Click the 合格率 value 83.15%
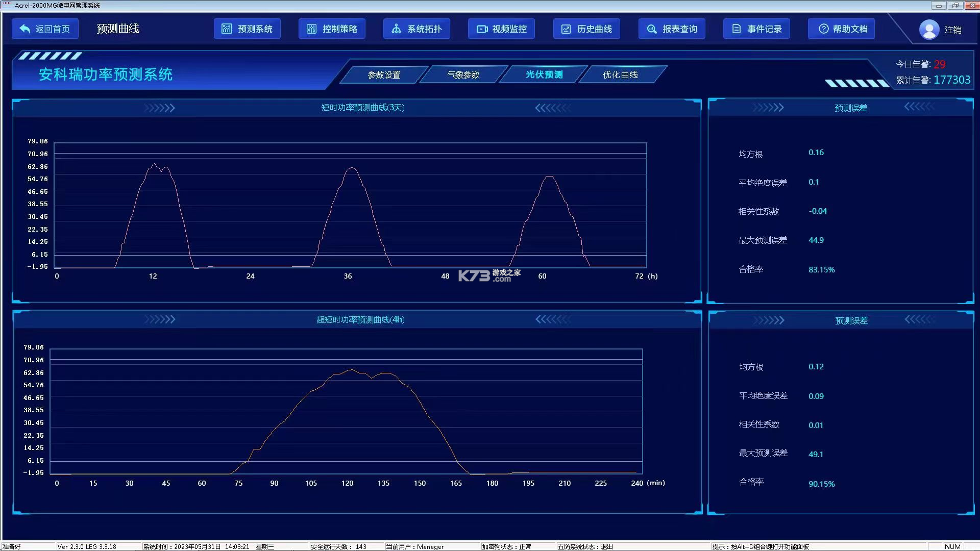Viewport: 980px width, 551px height. pos(821,270)
